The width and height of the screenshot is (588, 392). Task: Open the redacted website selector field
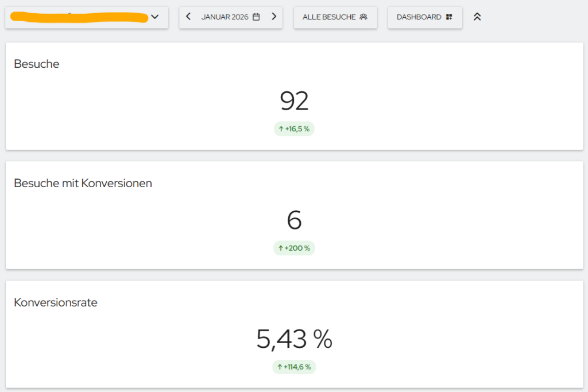pos(87,17)
